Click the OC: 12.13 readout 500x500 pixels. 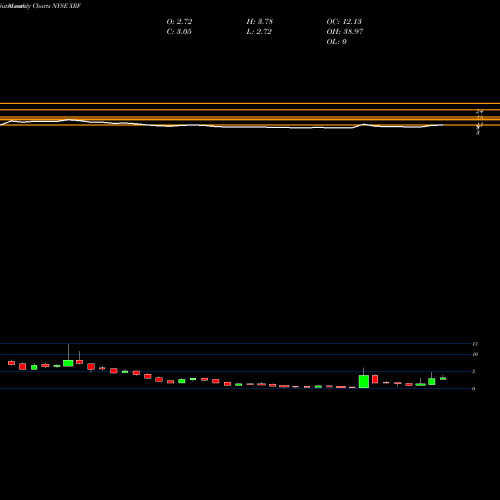pos(344,21)
